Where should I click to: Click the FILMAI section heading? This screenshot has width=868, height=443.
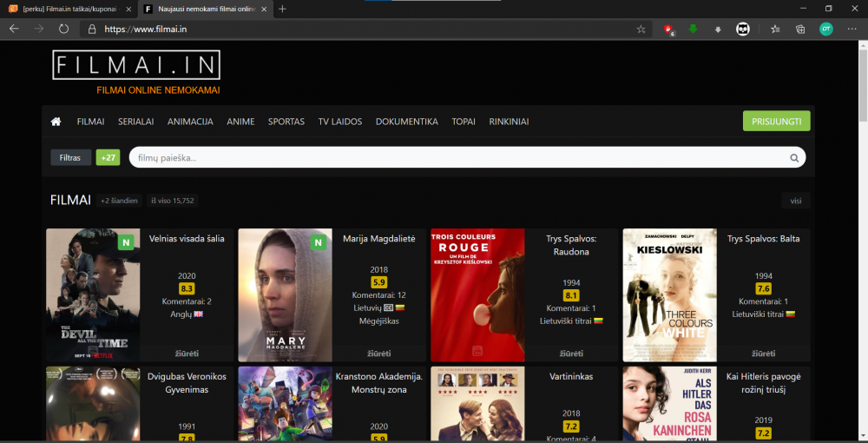click(x=70, y=201)
